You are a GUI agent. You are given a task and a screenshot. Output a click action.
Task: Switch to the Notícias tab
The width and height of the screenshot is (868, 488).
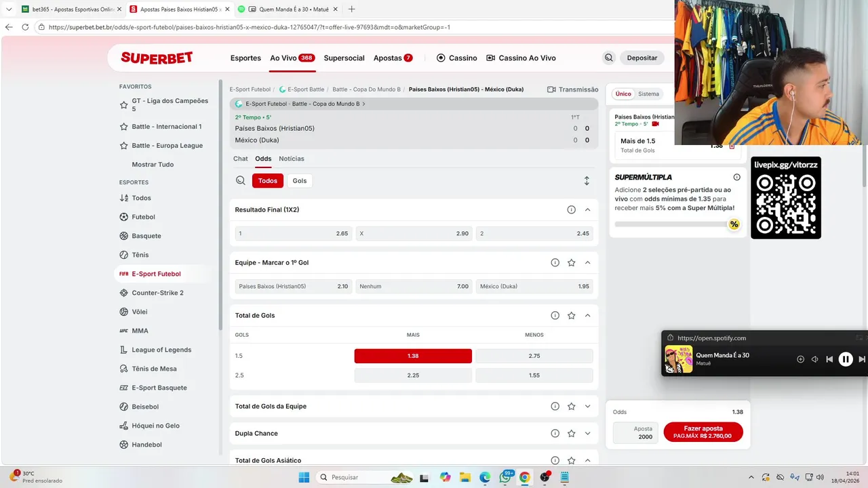pos(292,159)
